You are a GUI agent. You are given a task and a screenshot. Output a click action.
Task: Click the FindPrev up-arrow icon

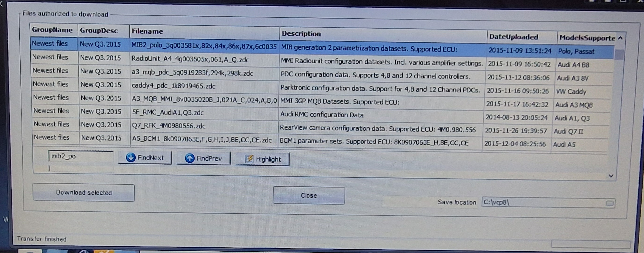[x=189, y=158]
